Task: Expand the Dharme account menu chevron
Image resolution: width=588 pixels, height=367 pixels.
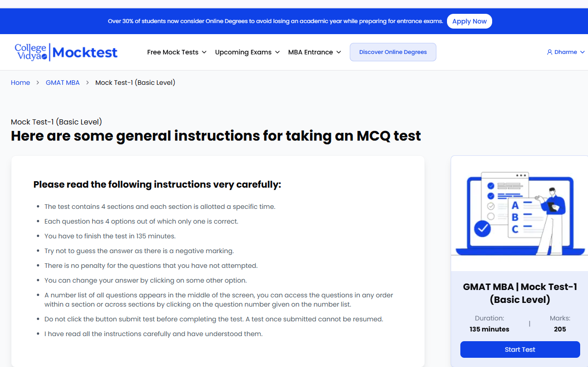Action: click(x=582, y=52)
